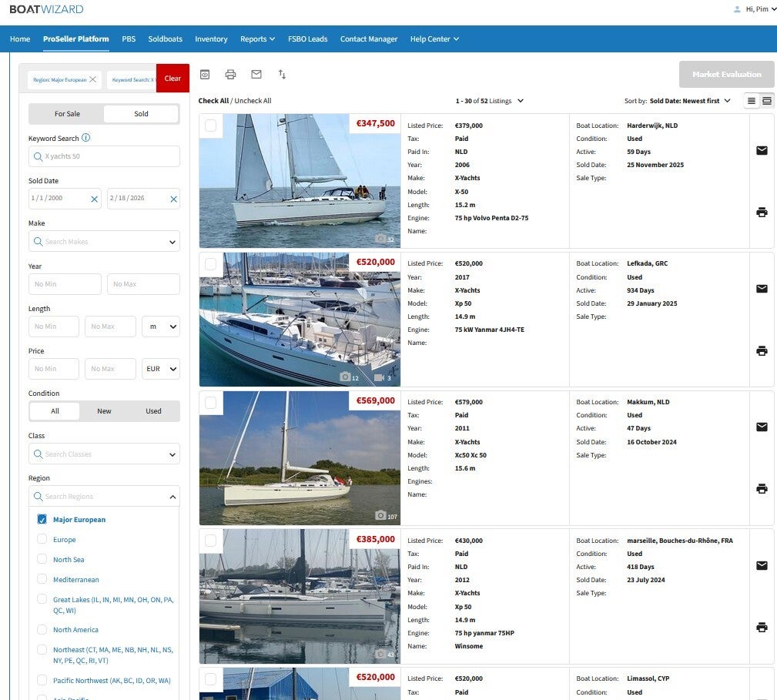Click the Keyword Search info icon
This screenshot has height=700, width=777.
(x=85, y=139)
